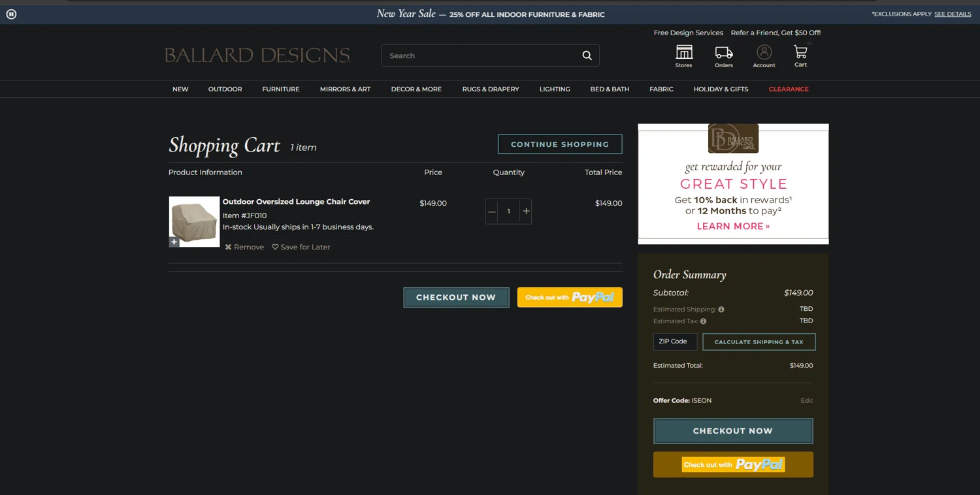This screenshot has height=495, width=980.
Task: Click Free Design Services link
Action: [x=689, y=33]
